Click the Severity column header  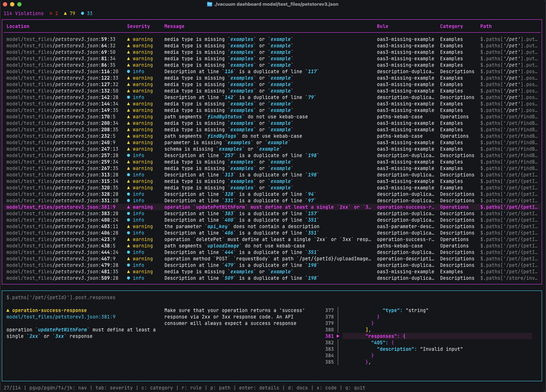(139, 27)
